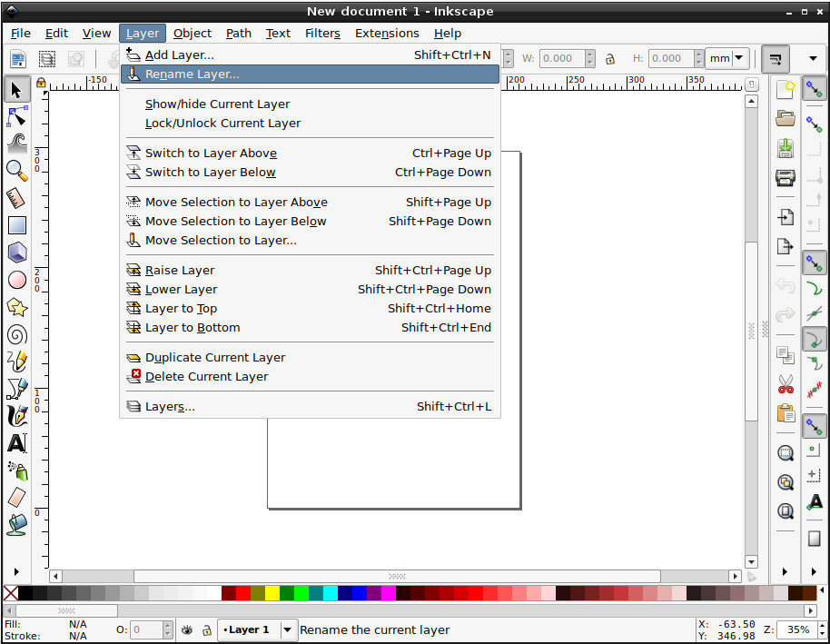Activate the Zoom magnifier tool
Viewport: 830px width, 644px height.
pos(16,171)
